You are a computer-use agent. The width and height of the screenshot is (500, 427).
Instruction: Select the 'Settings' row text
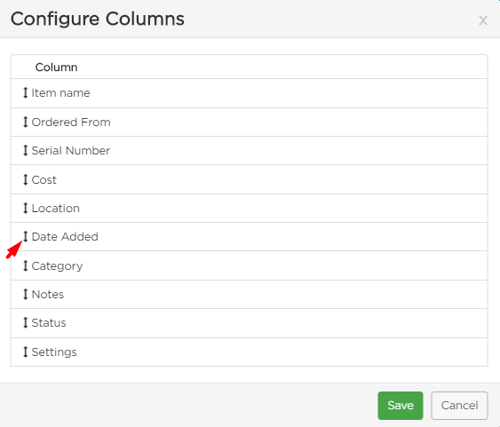click(54, 352)
